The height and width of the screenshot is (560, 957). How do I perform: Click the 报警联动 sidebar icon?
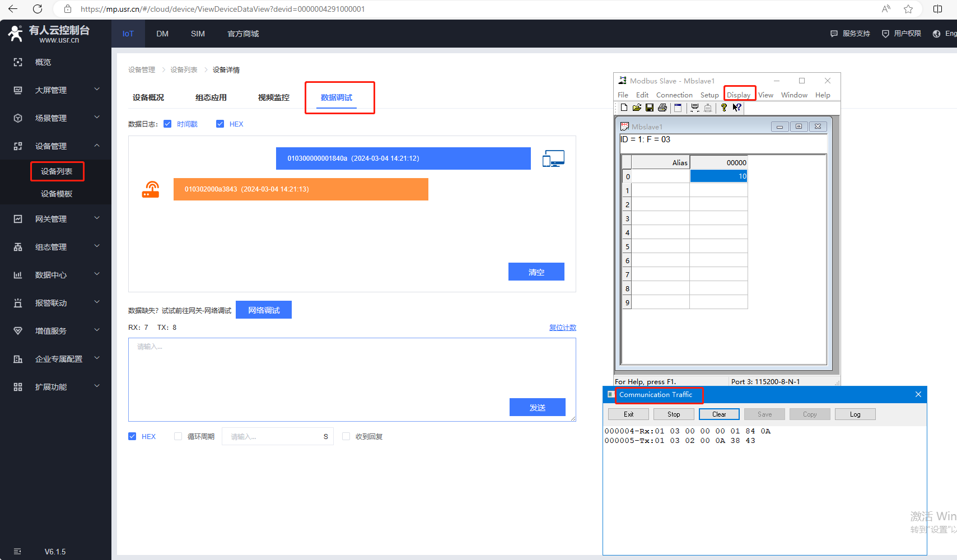click(18, 303)
